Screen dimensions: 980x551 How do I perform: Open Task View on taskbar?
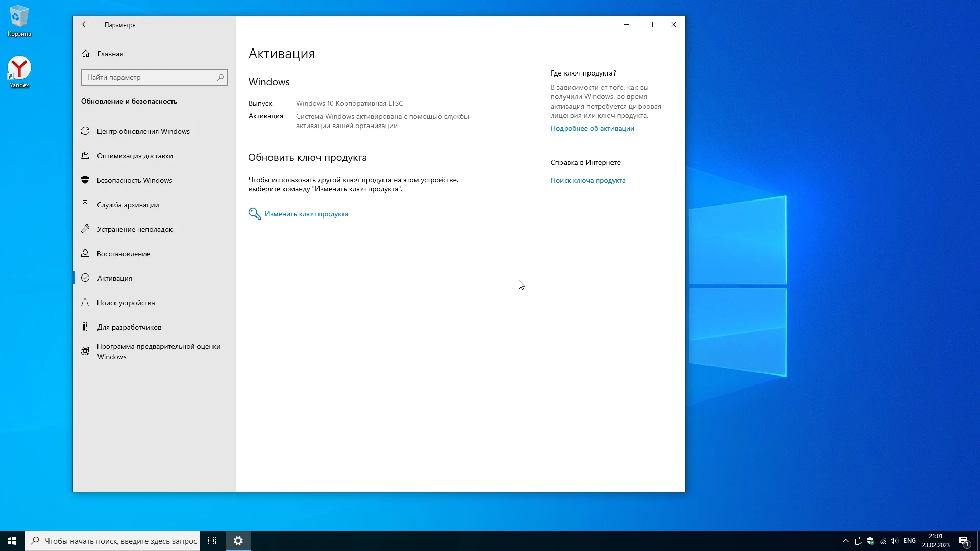pos(212,541)
